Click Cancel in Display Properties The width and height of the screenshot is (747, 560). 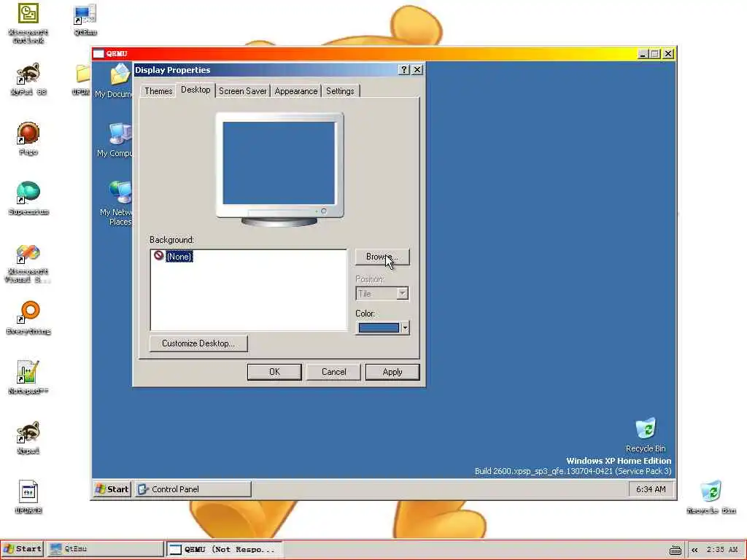click(x=333, y=372)
